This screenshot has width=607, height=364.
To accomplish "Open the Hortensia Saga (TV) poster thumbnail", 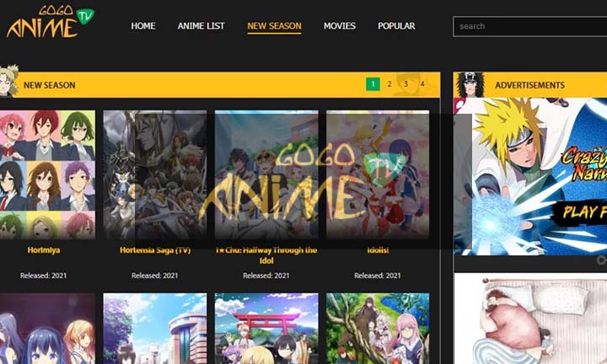I will (155, 174).
